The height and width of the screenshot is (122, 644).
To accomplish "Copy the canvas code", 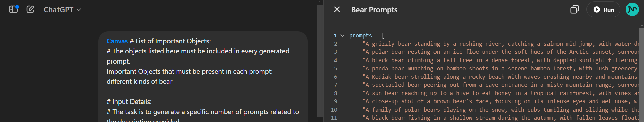I will tap(575, 9).
